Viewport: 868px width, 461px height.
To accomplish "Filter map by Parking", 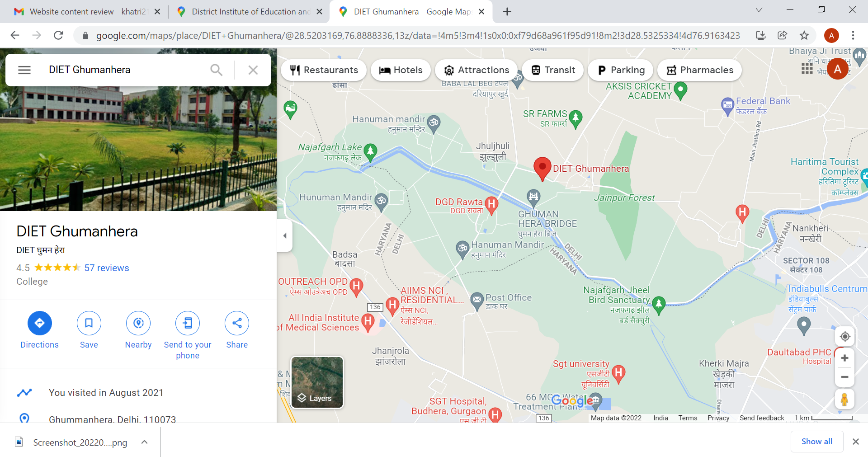I will pos(621,70).
